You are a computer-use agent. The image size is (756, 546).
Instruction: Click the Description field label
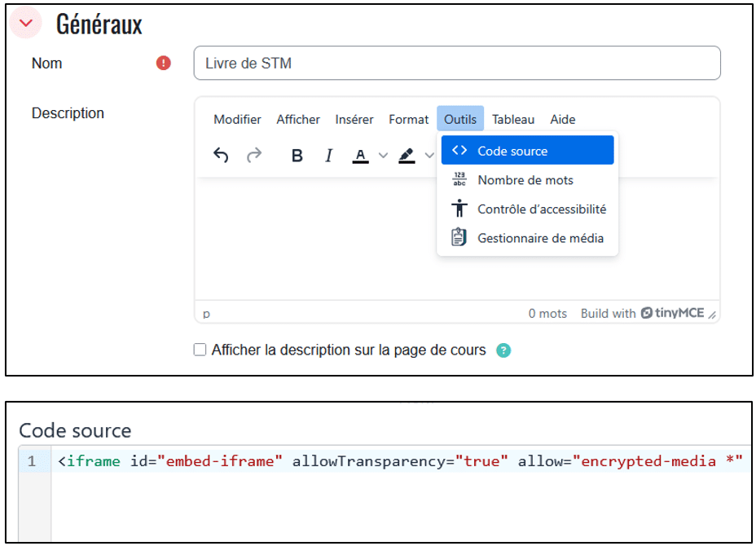tap(68, 112)
